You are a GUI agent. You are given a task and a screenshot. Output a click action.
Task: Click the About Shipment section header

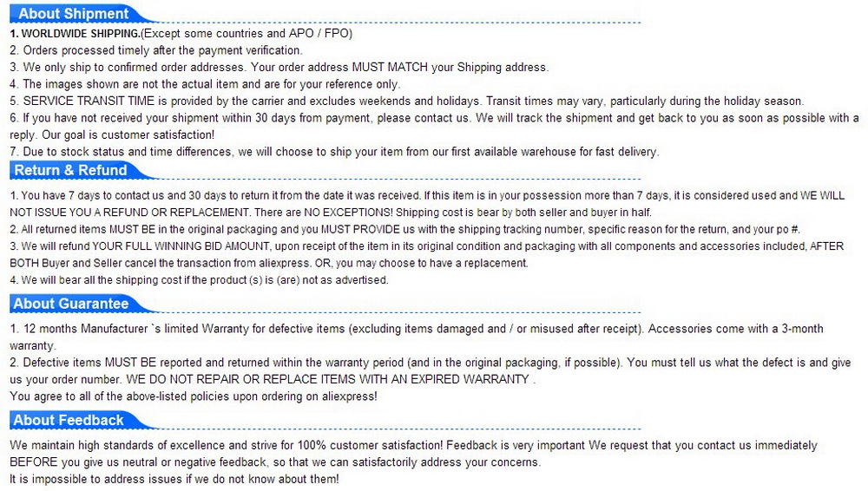click(x=74, y=14)
